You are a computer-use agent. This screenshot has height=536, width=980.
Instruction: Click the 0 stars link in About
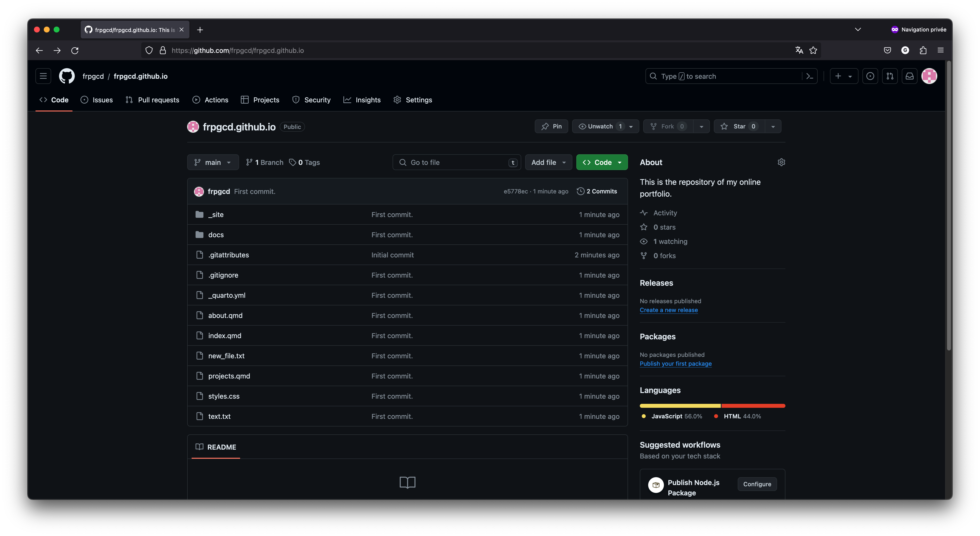point(664,227)
